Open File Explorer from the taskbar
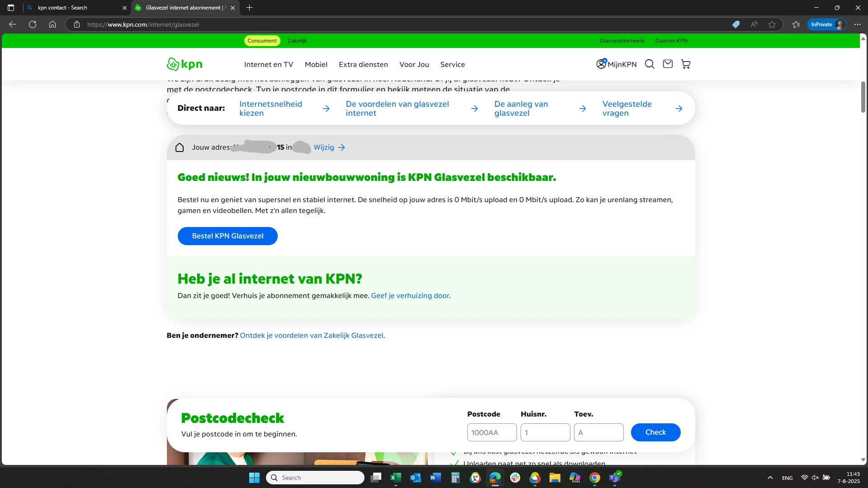This screenshot has height=488, width=868. [x=555, y=478]
